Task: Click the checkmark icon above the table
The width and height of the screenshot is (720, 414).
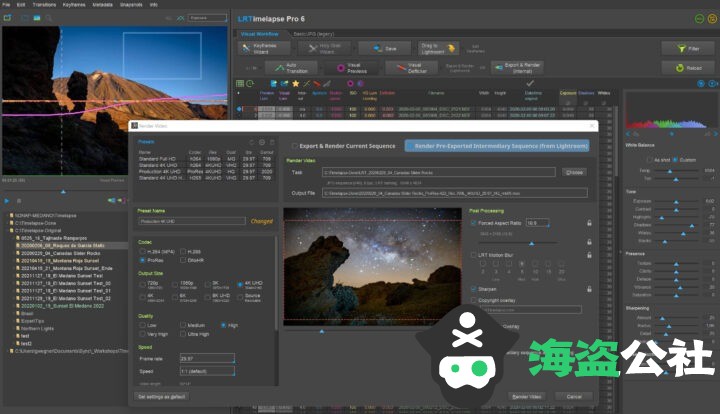Action: (x=530, y=84)
